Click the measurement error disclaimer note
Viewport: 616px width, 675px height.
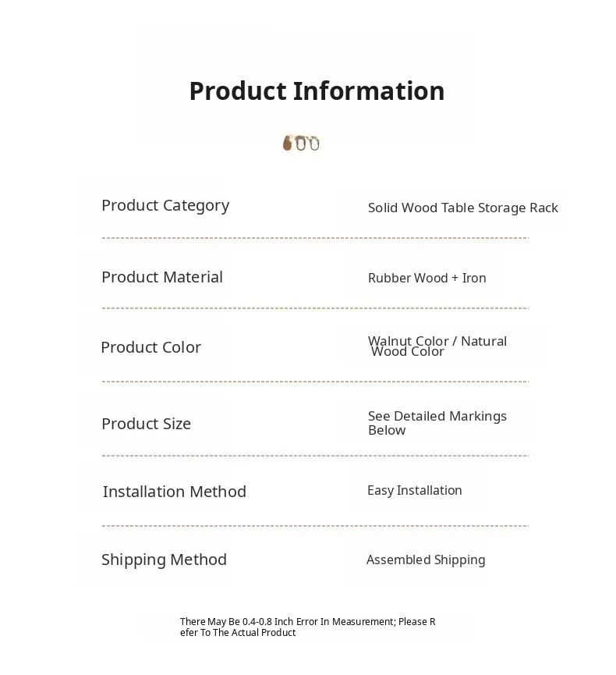[x=307, y=627]
